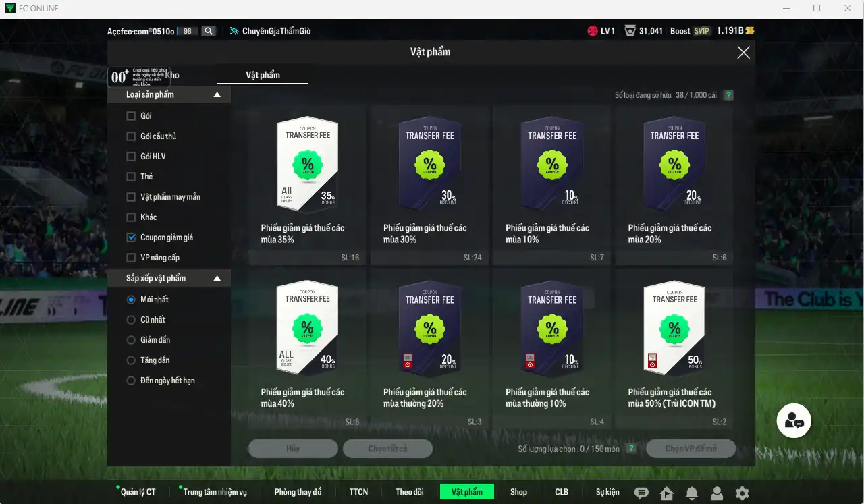This screenshot has width=864, height=504.
Task: Select the Giảm dần sort option
Action: tap(131, 340)
